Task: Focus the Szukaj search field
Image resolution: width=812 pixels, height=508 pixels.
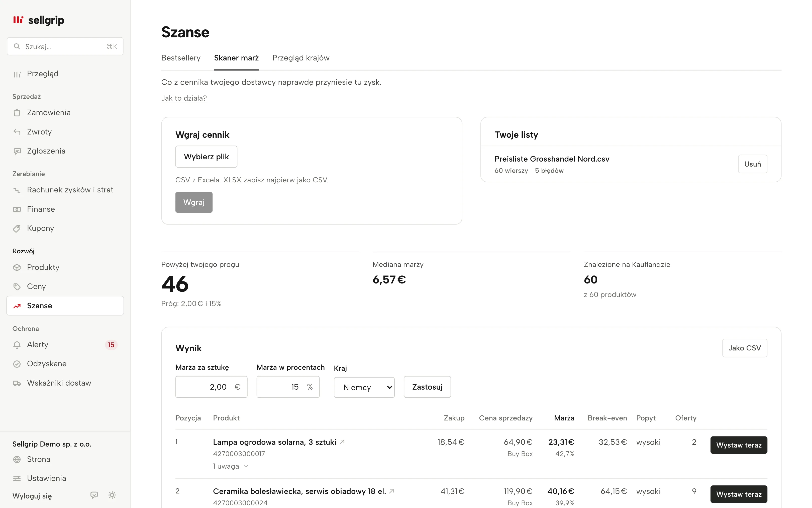Action: coord(65,46)
